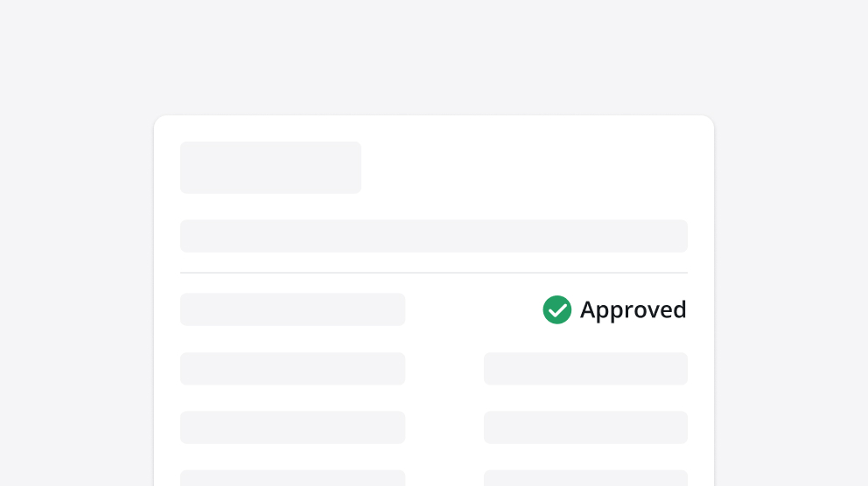Click the partially visible bottom-left placeholder bar

point(292,478)
